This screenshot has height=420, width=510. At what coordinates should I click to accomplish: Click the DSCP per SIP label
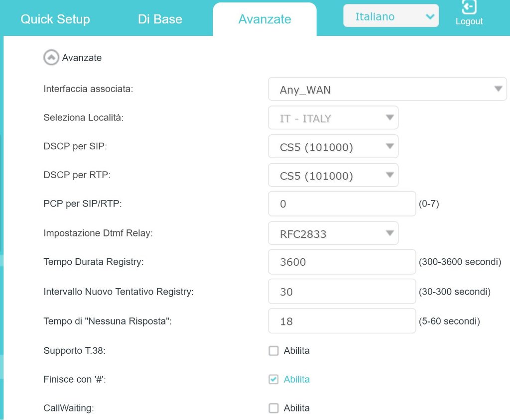75,146
